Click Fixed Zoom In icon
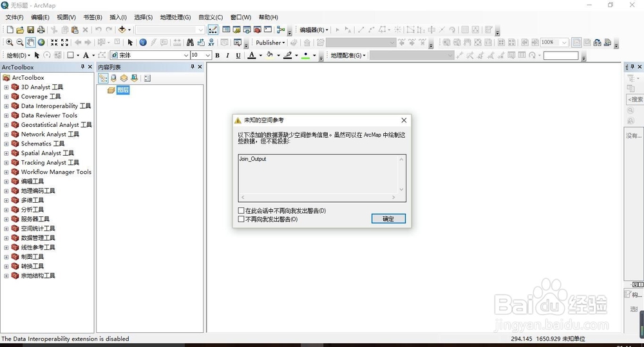This screenshot has height=347, width=644. point(54,42)
